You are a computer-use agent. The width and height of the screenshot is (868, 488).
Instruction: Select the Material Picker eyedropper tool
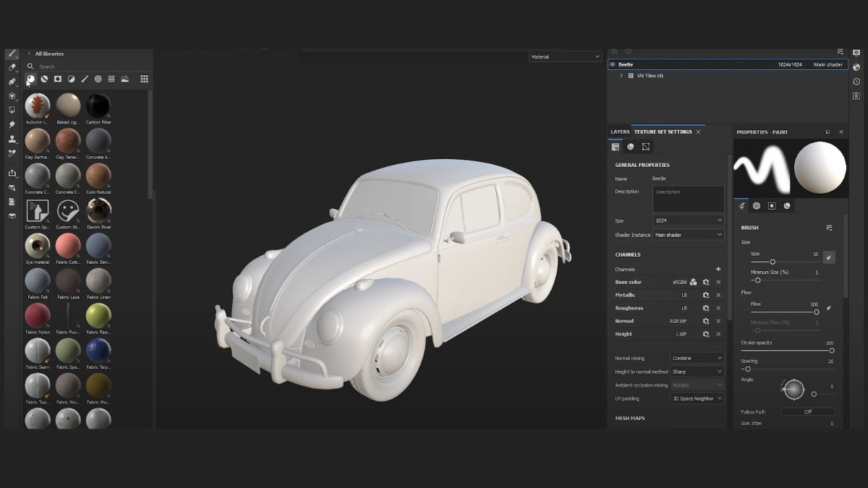[x=12, y=153]
